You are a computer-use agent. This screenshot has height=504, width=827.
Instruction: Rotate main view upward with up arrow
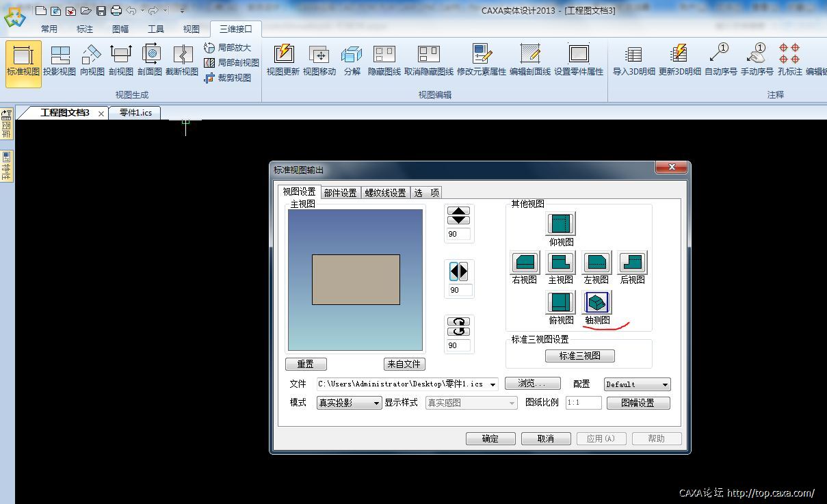coord(458,211)
